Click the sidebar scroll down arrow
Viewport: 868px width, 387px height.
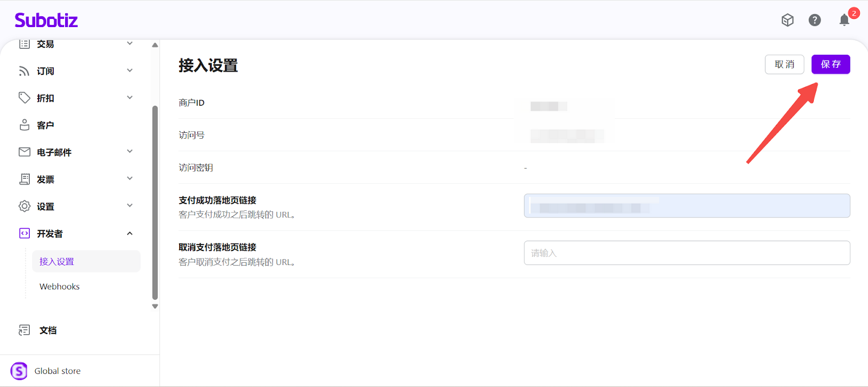(155, 306)
